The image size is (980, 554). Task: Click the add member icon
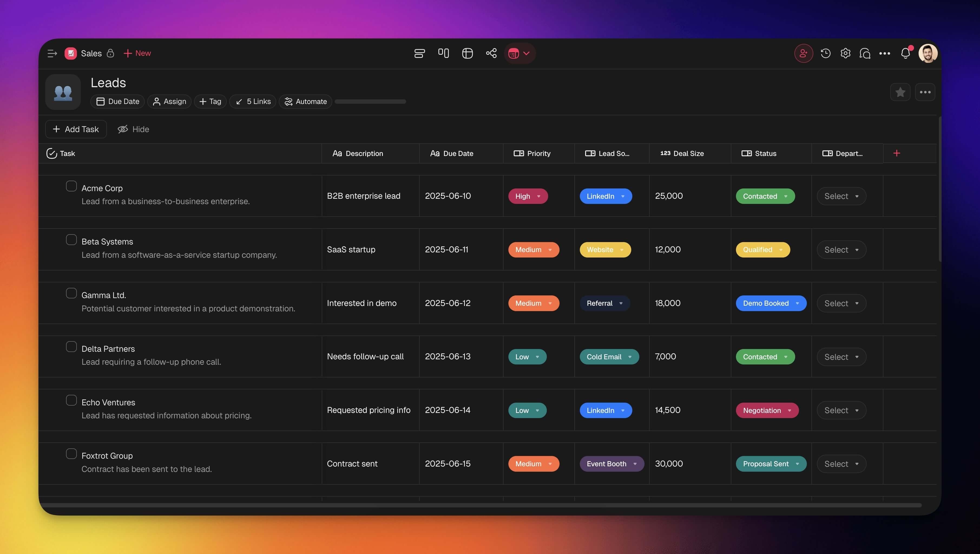click(803, 53)
